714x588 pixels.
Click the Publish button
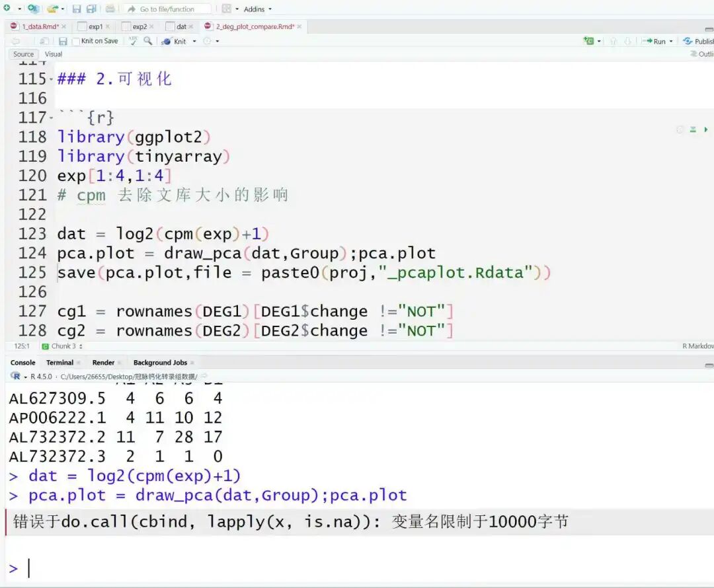click(698, 42)
